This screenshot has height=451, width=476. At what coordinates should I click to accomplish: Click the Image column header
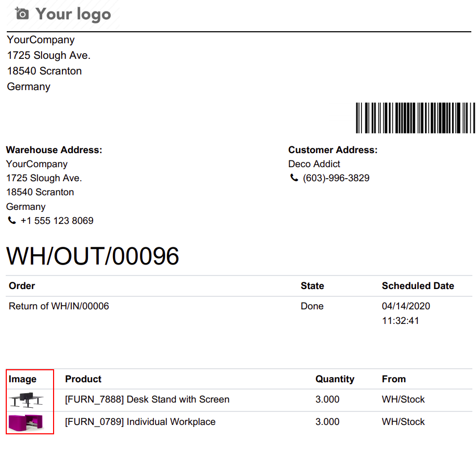click(x=22, y=379)
